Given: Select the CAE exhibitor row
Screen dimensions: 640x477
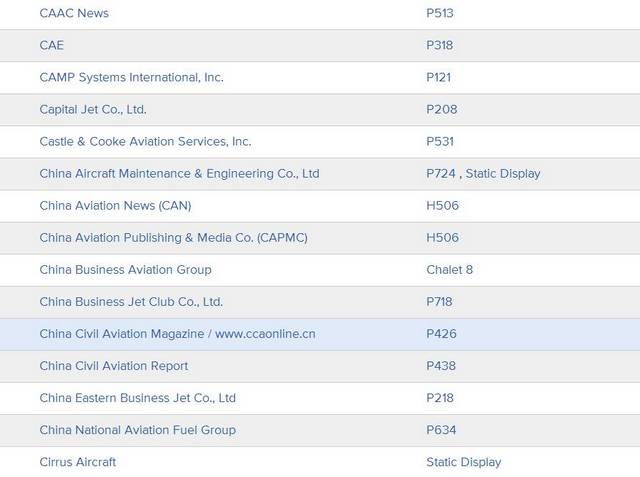Looking at the screenshot, I should pos(51,45).
